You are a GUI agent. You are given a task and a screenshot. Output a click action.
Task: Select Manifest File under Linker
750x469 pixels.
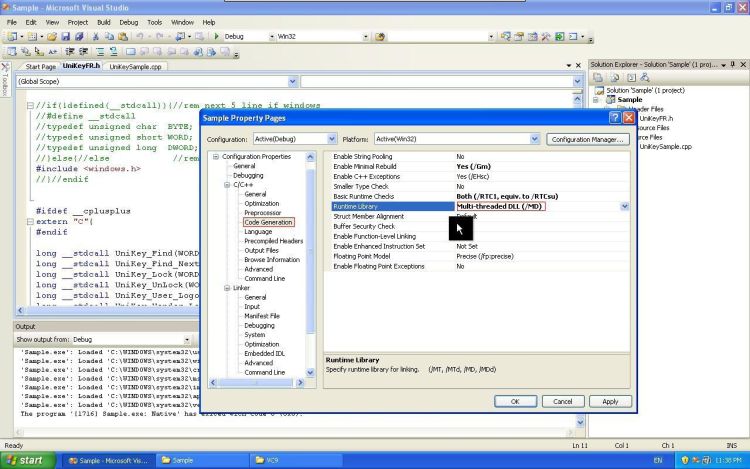[262, 316]
